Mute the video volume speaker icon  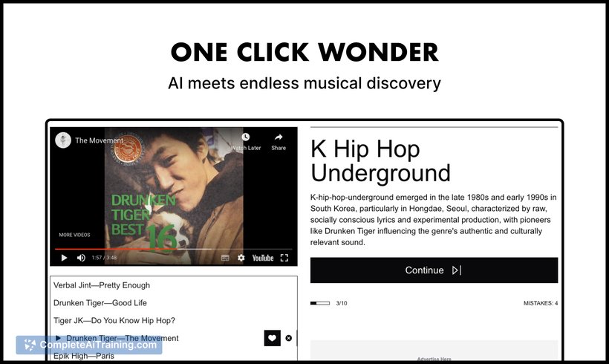point(81,258)
